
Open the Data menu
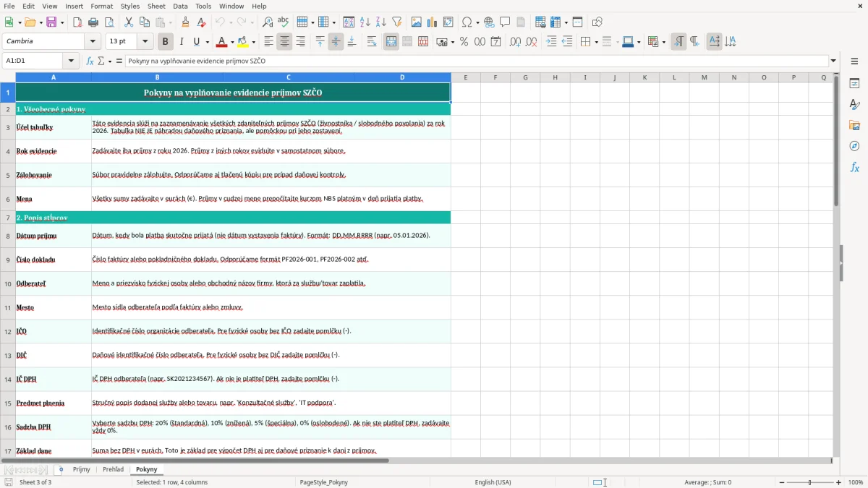point(180,6)
